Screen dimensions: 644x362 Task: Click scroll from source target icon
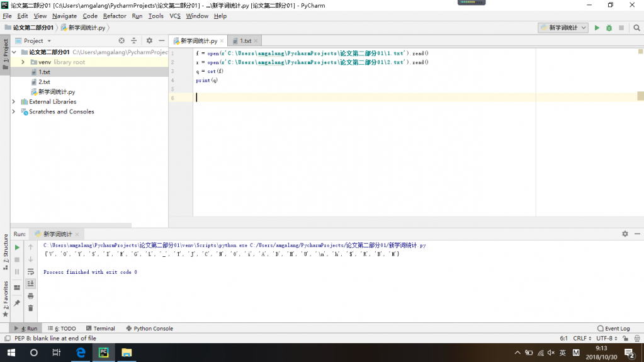click(121, 41)
